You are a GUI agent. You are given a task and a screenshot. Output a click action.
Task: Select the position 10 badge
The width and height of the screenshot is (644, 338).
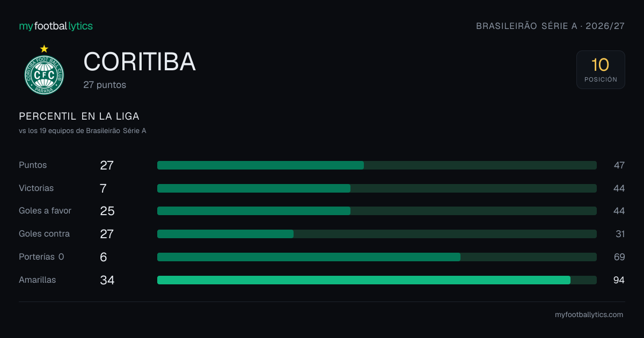tap(601, 70)
